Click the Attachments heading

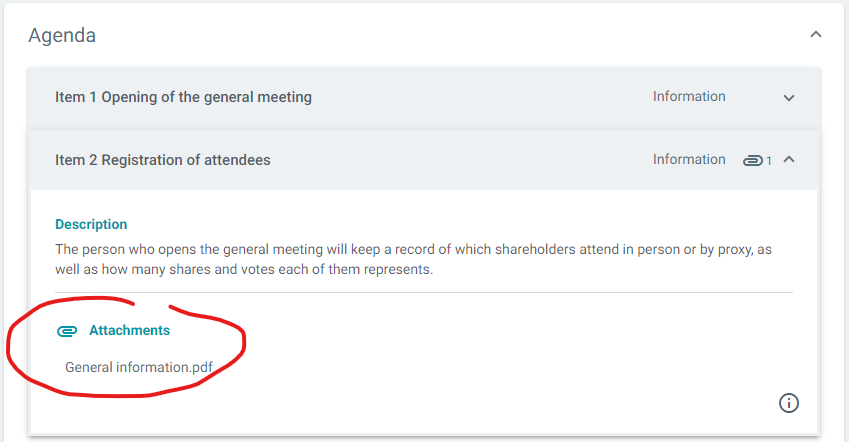[x=129, y=330]
